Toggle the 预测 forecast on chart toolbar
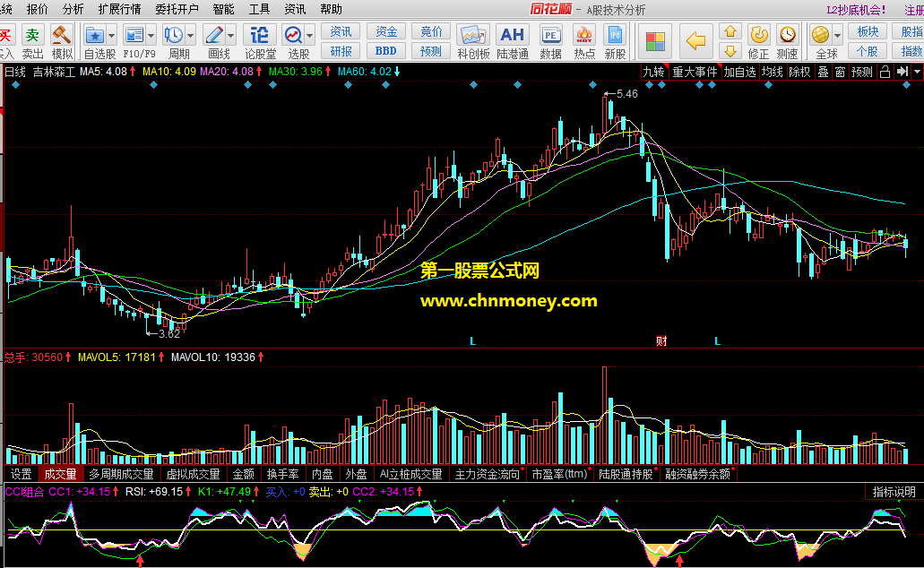924x568 pixels. [x=861, y=72]
